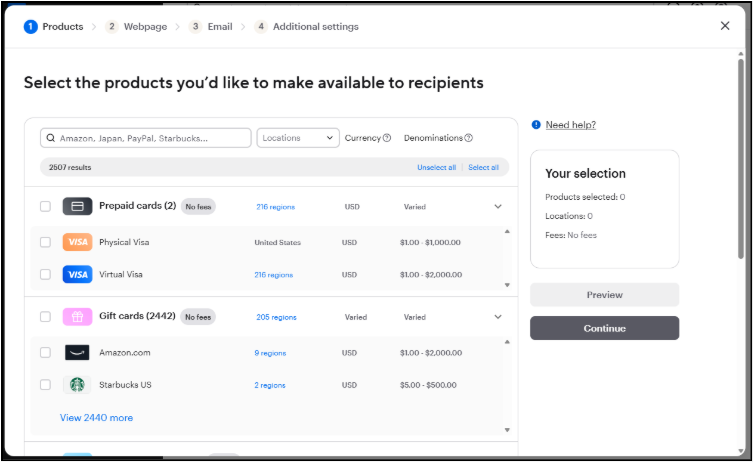Click down arrow of Prepaid cards list scroller
This screenshot has width=754, height=462.
507,285
